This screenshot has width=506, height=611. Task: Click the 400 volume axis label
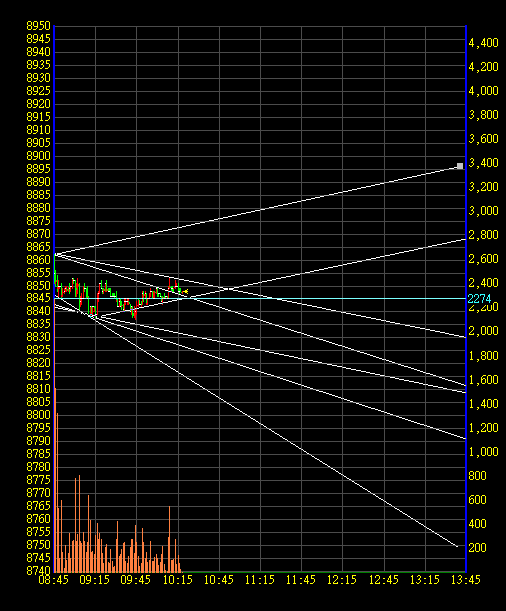478,524
